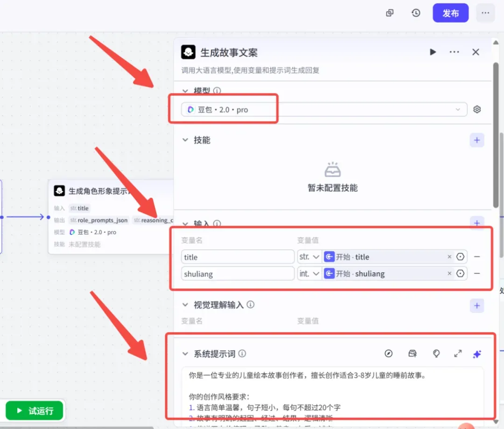Collapse the 输入 section
The width and height of the screenshot is (504, 429).
pyautogui.click(x=185, y=223)
